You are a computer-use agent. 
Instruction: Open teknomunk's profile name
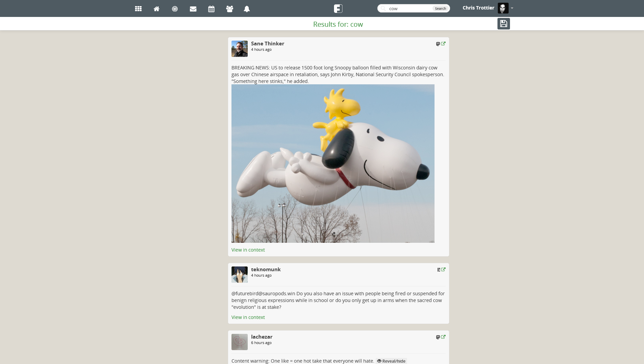pos(266,269)
